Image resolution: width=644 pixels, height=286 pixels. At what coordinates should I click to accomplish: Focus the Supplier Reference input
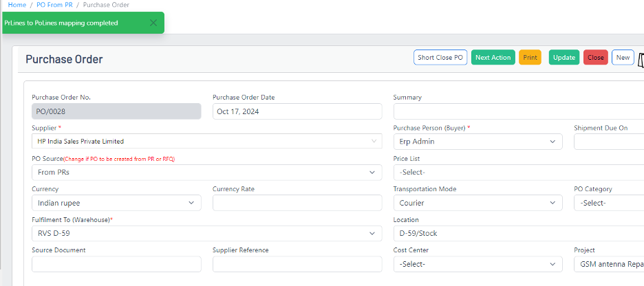click(x=297, y=264)
